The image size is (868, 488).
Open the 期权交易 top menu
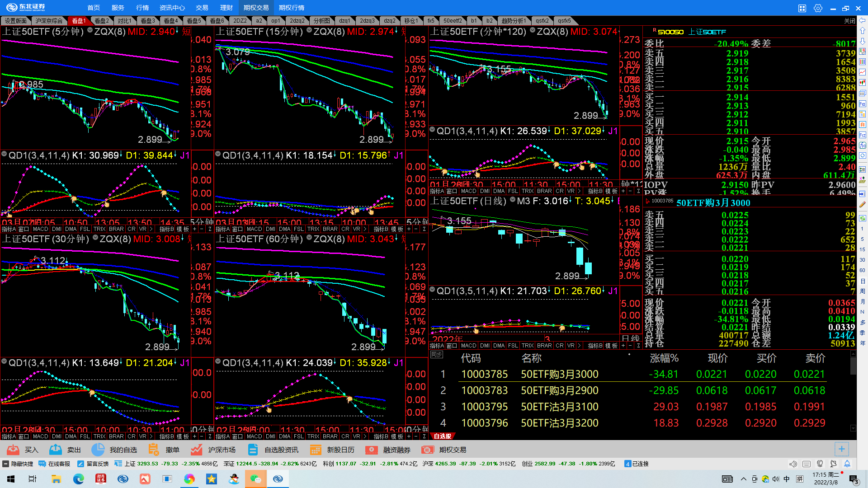pyautogui.click(x=256, y=8)
